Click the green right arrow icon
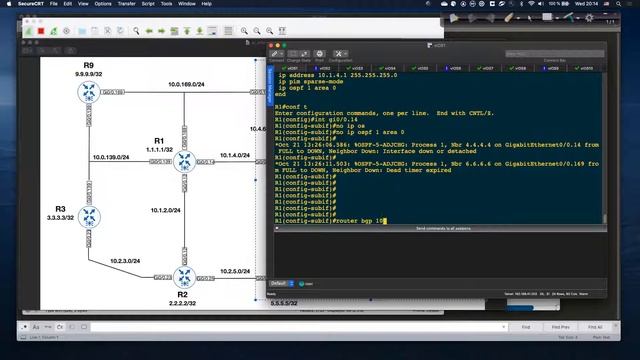The image size is (640, 360). click(162, 31)
